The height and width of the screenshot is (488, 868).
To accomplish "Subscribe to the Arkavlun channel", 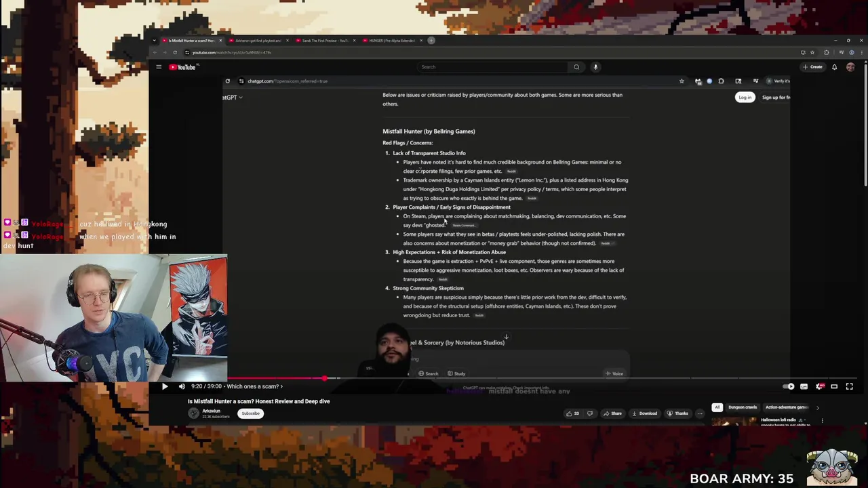I will tap(250, 413).
